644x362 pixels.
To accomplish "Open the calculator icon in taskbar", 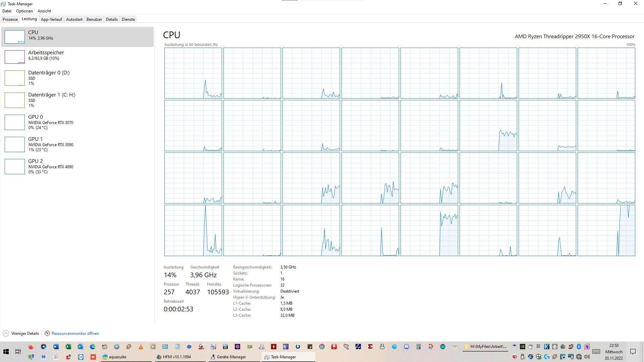I will [418, 347].
